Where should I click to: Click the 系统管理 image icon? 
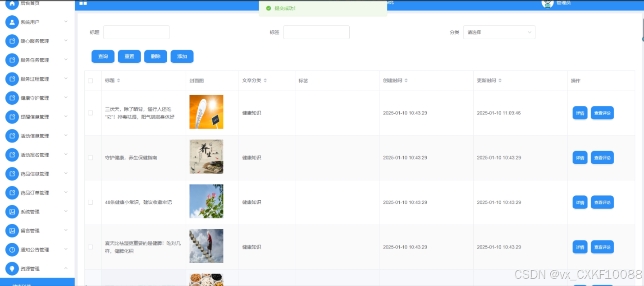click(12, 212)
